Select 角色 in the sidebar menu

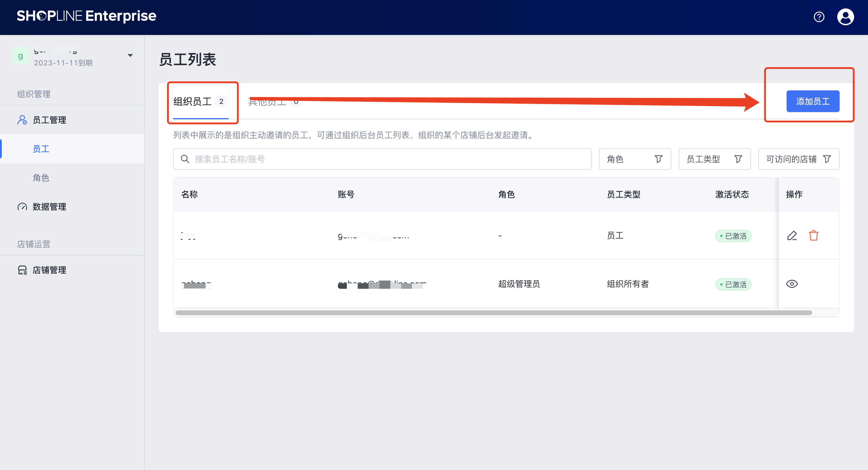[41, 178]
